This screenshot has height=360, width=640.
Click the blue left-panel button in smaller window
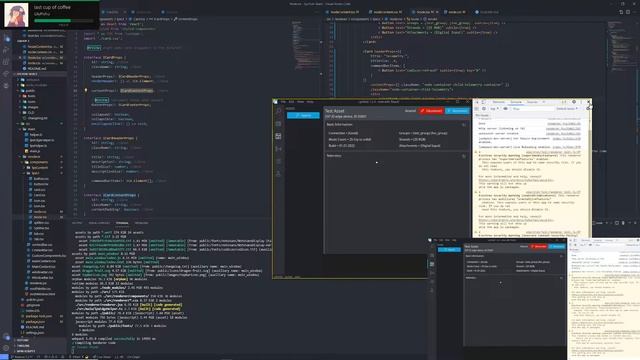pyautogui.click(x=449, y=249)
